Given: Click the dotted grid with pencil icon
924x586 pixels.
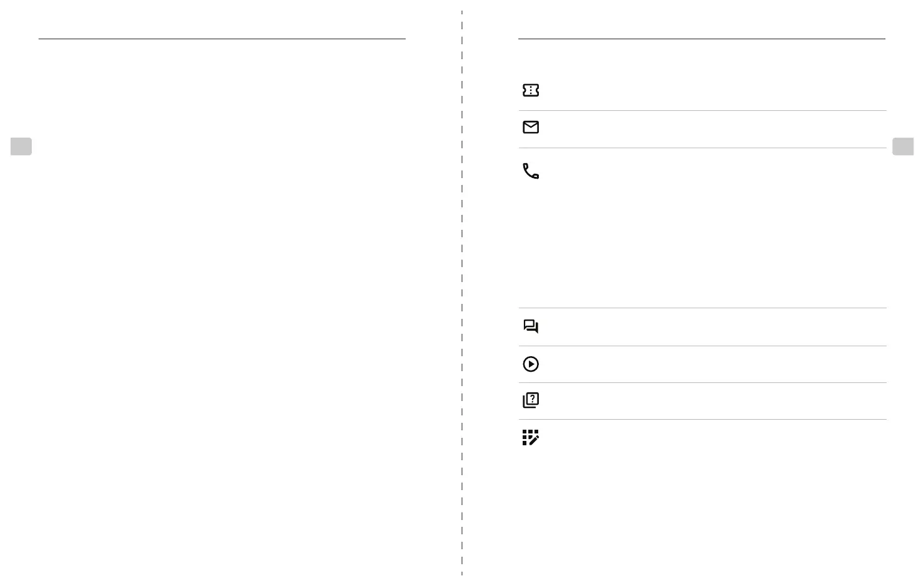Looking at the screenshot, I should tap(530, 438).
